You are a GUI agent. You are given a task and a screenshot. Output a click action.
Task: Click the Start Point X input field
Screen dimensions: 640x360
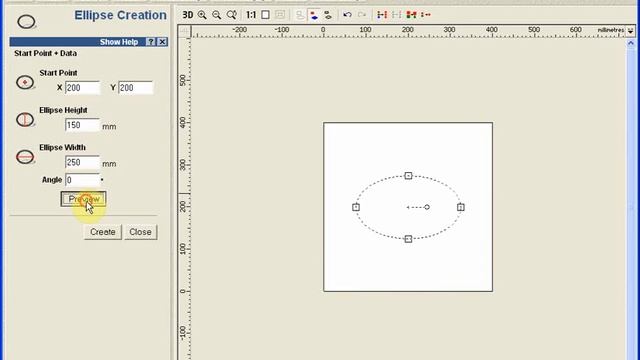tap(82, 88)
